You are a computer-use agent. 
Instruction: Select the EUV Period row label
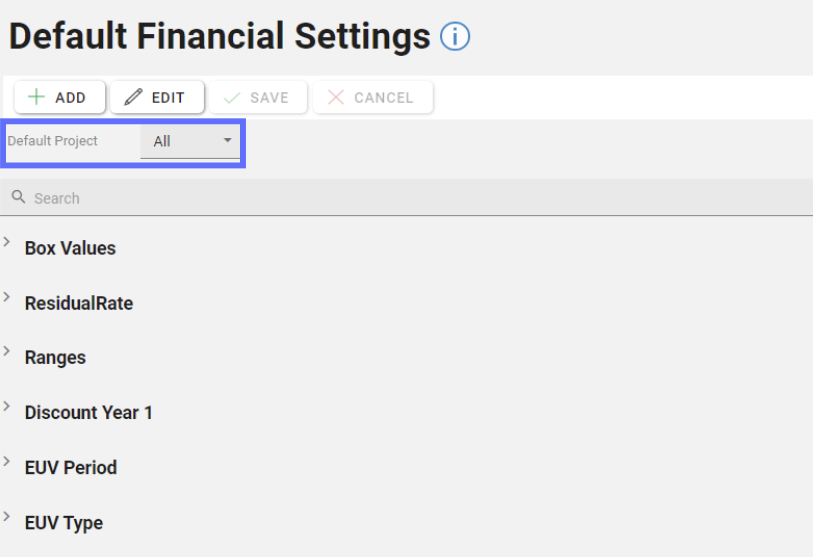pyautogui.click(x=71, y=467)
